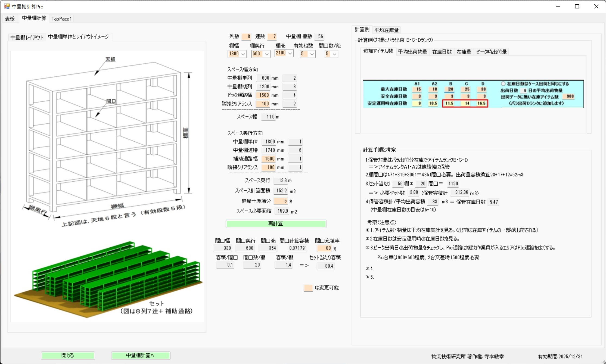Click the orange 変更可能 legend swatch
The height and width of the screenshot is (364, 606).
(x=308, y=288)
